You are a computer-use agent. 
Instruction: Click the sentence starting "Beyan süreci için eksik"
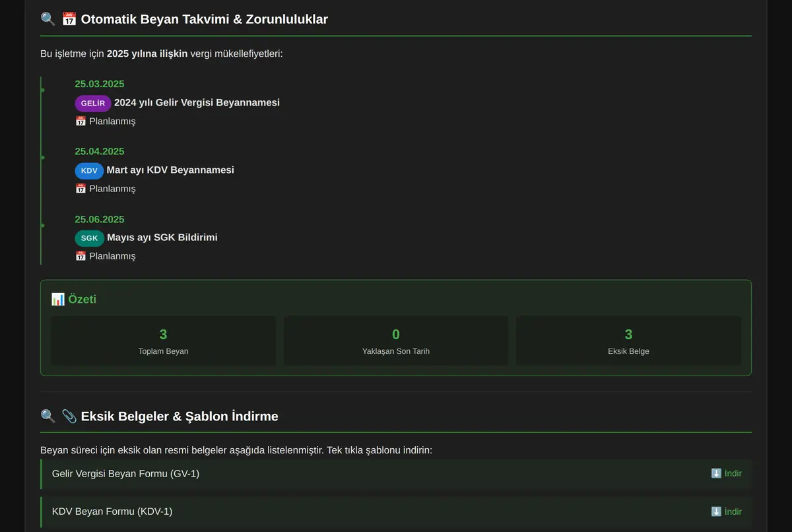click(x=236, y=451)
